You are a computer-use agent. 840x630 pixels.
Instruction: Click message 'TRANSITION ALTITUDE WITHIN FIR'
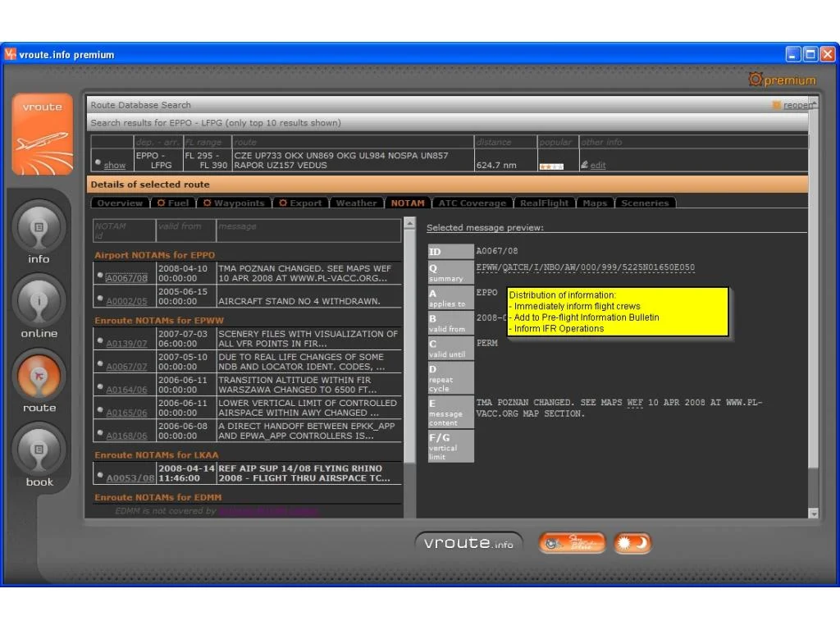294,380
